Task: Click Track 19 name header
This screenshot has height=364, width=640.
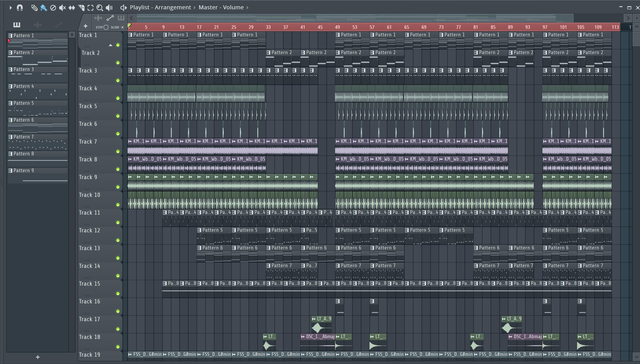Action: (x=89, y=355)
